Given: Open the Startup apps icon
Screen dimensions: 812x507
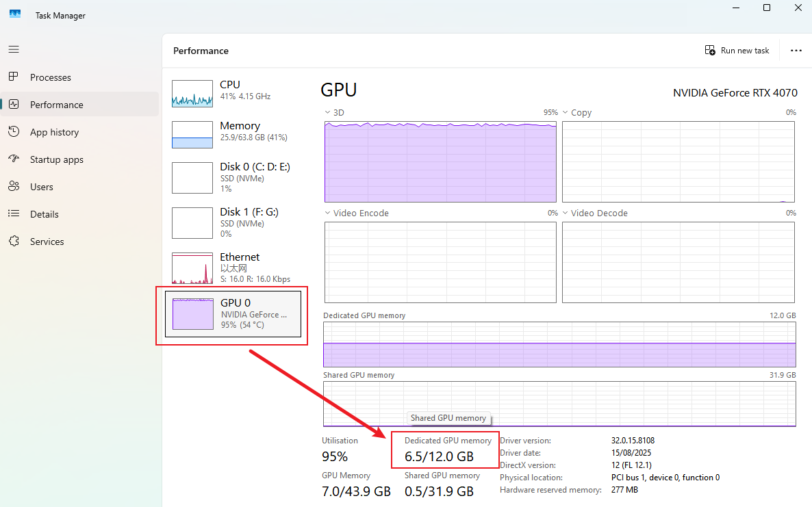Looking at the screenshot, I should (14, 159).
